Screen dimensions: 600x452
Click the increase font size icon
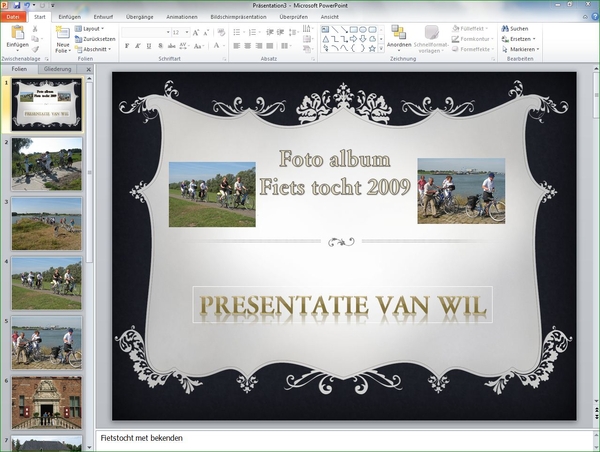click(x=197, y=32)
